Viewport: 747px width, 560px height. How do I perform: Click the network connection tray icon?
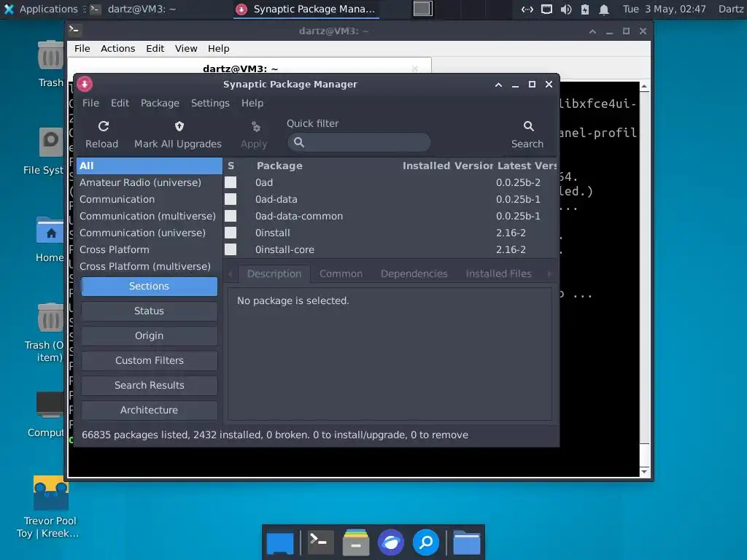click(x=527, y=9)
